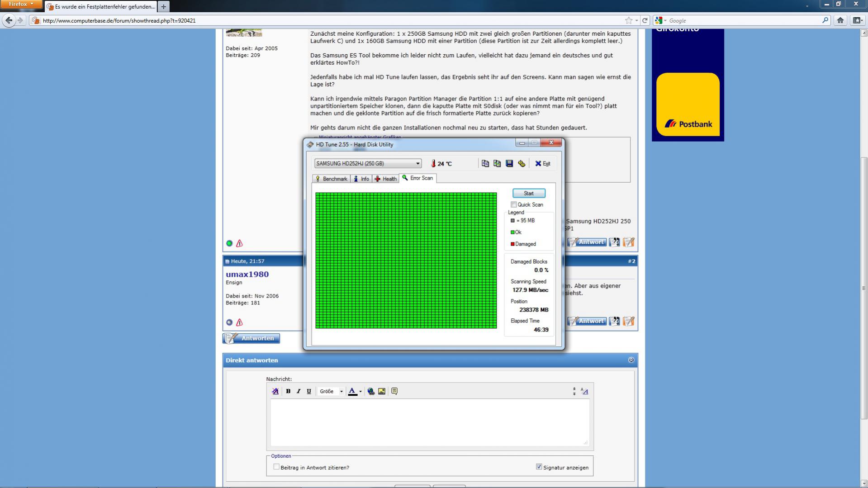
Task: Click Antwort button on the first post
Action: [x=587, y=242]
